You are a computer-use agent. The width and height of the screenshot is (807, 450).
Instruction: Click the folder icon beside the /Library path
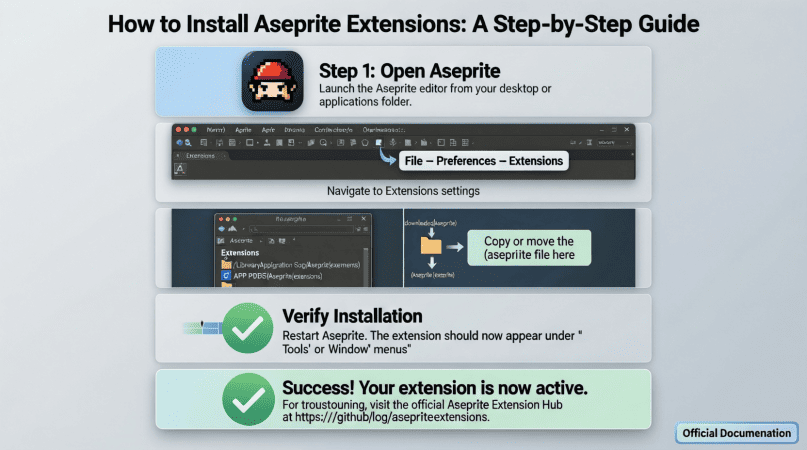(225, 263)
